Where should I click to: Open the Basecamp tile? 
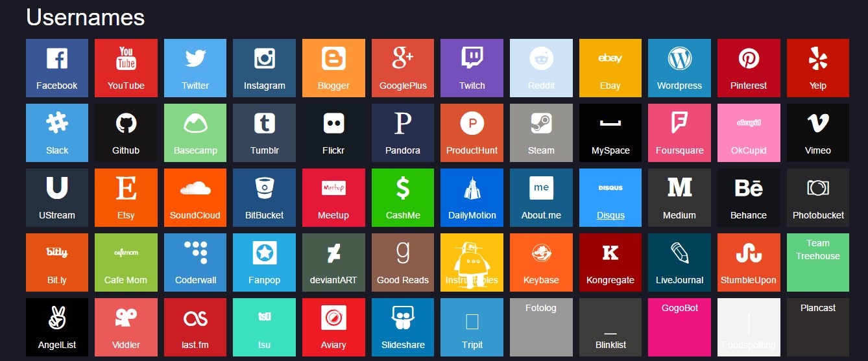click(195, 133)
